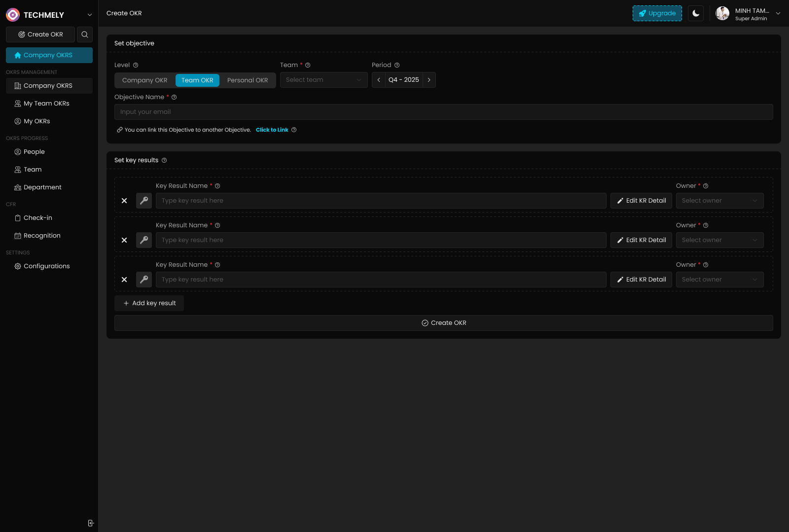Select Company OKR level
The width and height of the screenshot is (789, 532).
pos(145,80)
